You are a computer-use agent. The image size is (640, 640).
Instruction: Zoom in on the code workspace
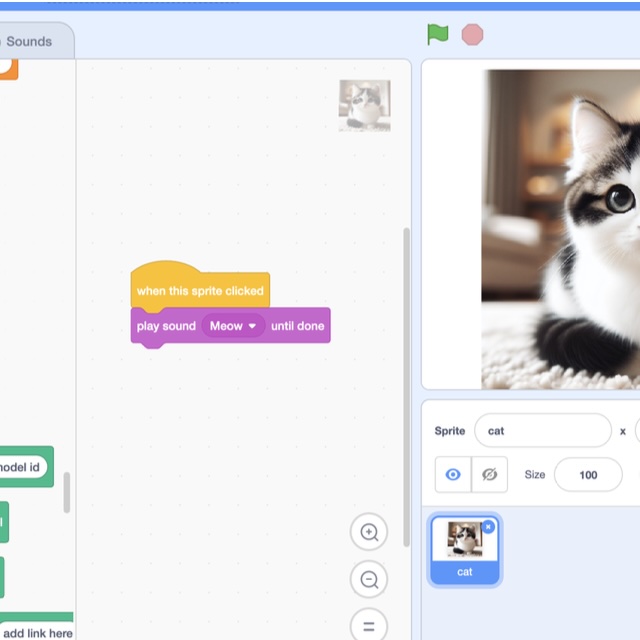(369, 532)
